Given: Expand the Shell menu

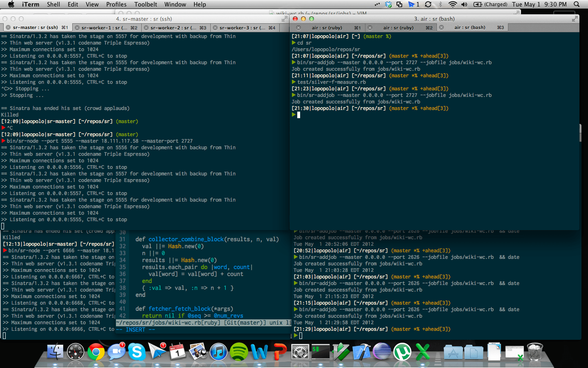Looking at the screenshot, I should pos(53,4).
